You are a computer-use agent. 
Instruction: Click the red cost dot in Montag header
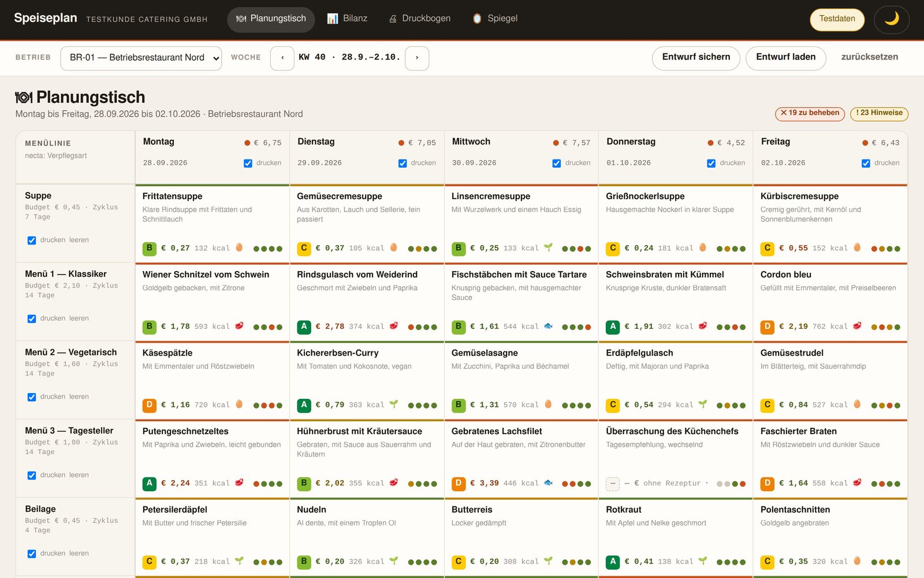pos(247,143)
